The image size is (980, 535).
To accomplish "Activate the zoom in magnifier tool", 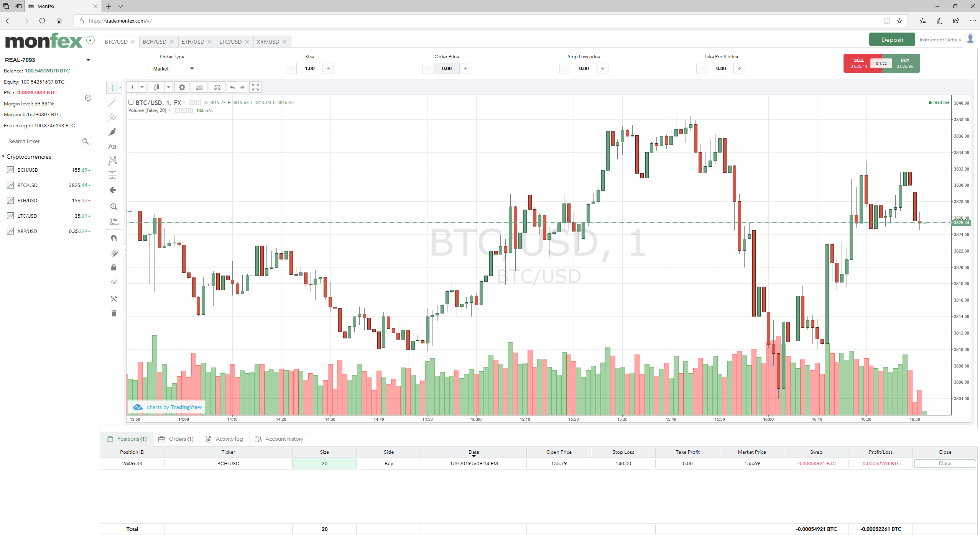I will pyautogui.click(x=113, y=207).
